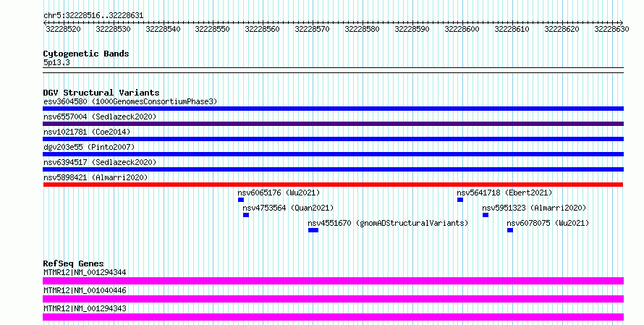Click the dgv203e55 (Pinto2007) variant bar
Screen dimensions: 644x325
click(x=333, y=154)
